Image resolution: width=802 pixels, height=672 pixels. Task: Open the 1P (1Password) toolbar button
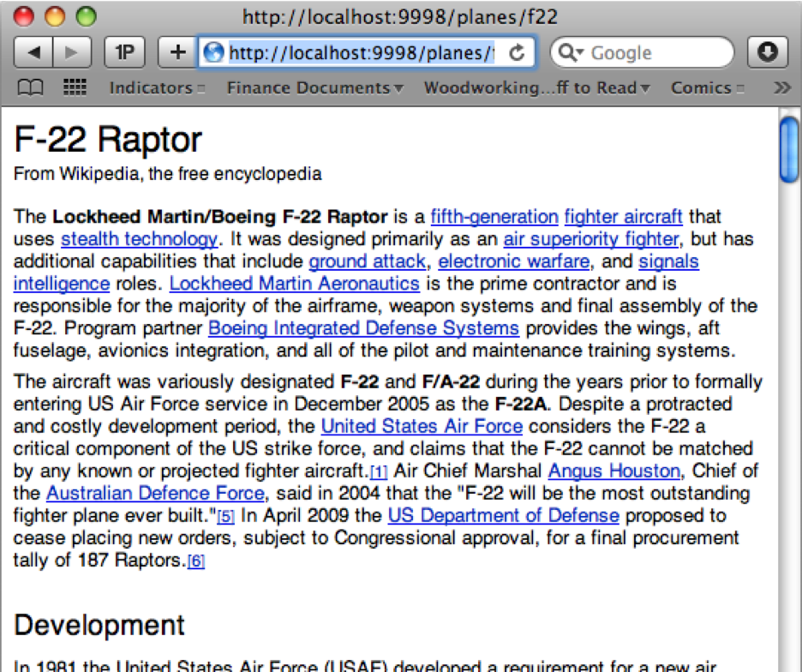[125, 52]
